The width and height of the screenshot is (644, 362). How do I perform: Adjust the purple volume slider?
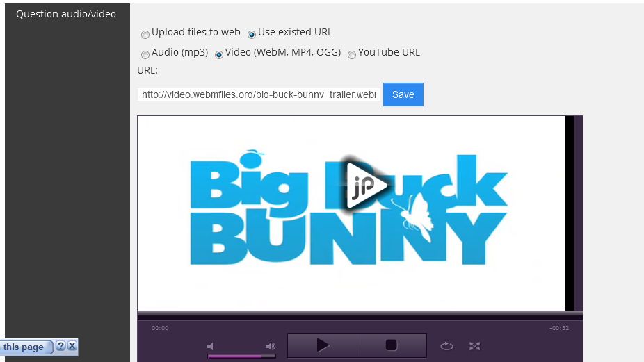tap(241, 356)
